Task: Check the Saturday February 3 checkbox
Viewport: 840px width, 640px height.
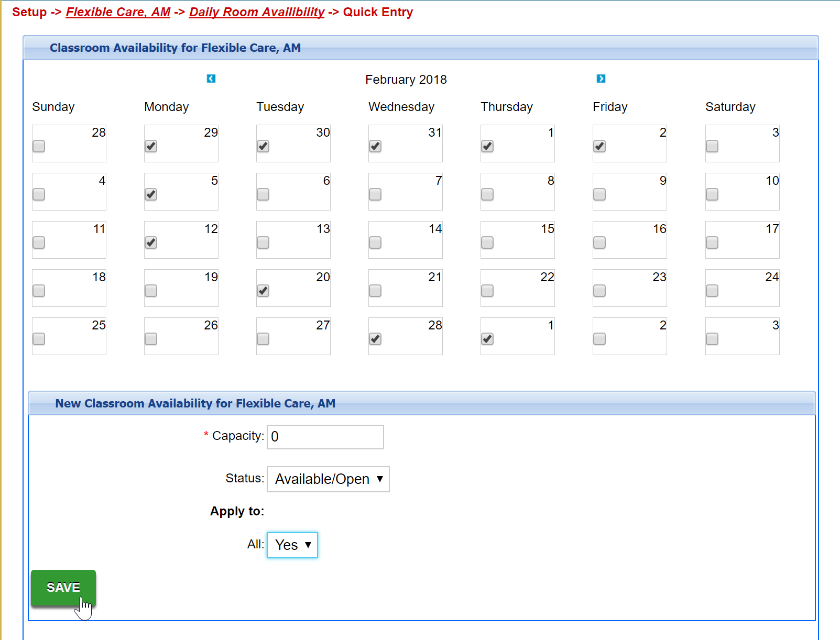Action: click(712, 146)
